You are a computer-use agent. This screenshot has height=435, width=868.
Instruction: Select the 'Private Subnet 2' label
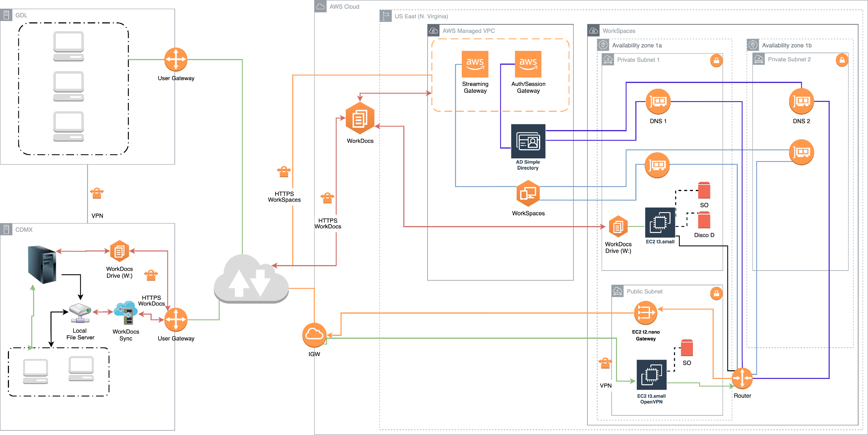789,59
